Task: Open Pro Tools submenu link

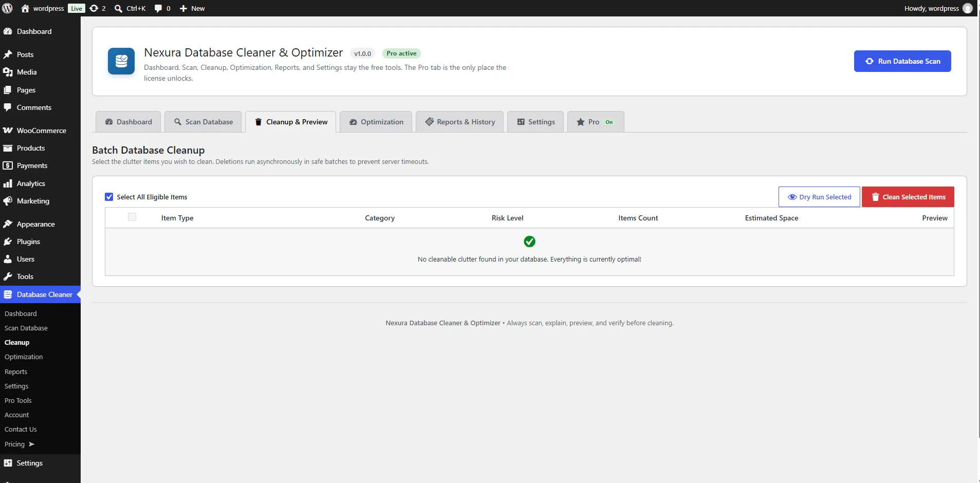Action: tap(18, 400)
